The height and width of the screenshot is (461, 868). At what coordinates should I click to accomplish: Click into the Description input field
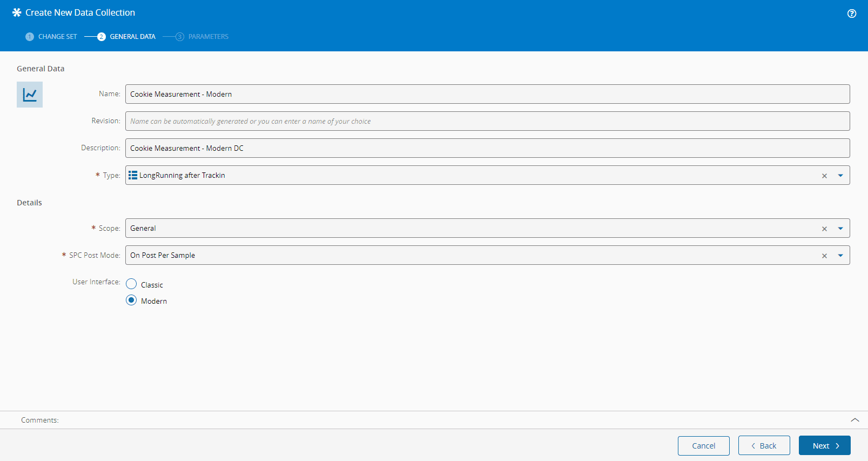(488, 148)
